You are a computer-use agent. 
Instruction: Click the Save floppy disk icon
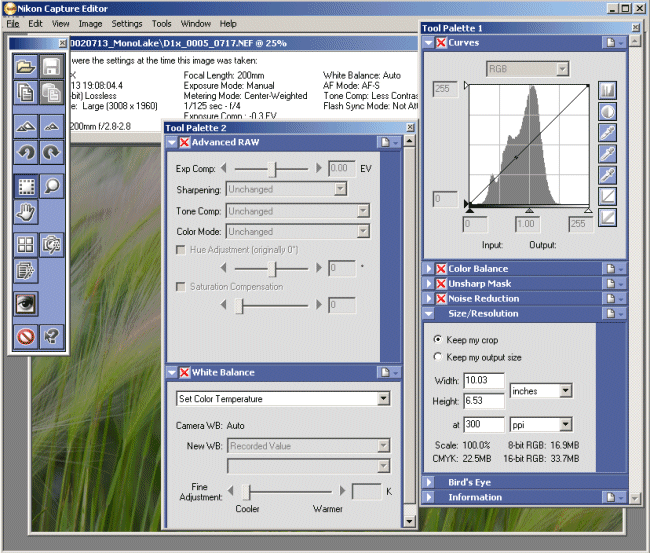click(51, 66)
